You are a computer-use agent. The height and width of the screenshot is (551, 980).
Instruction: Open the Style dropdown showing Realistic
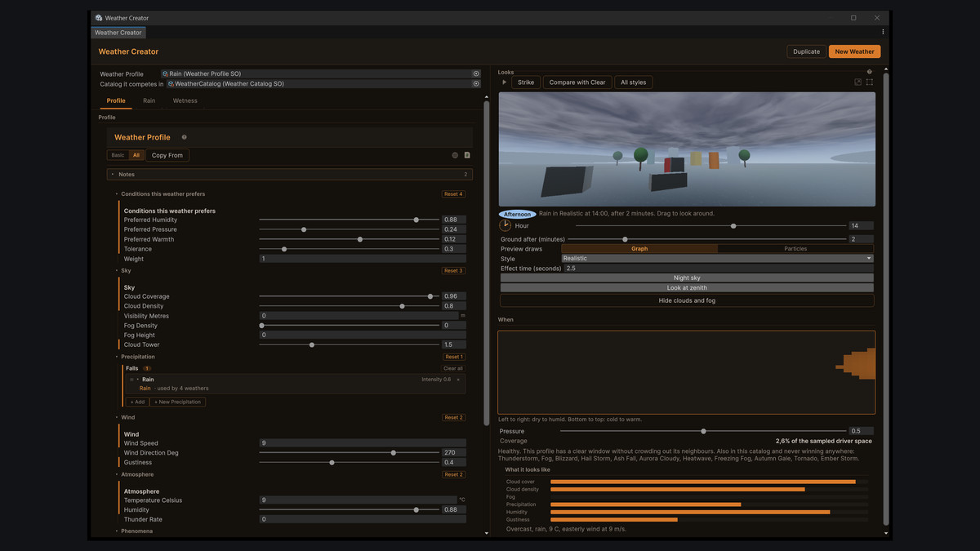coord(717,259)
